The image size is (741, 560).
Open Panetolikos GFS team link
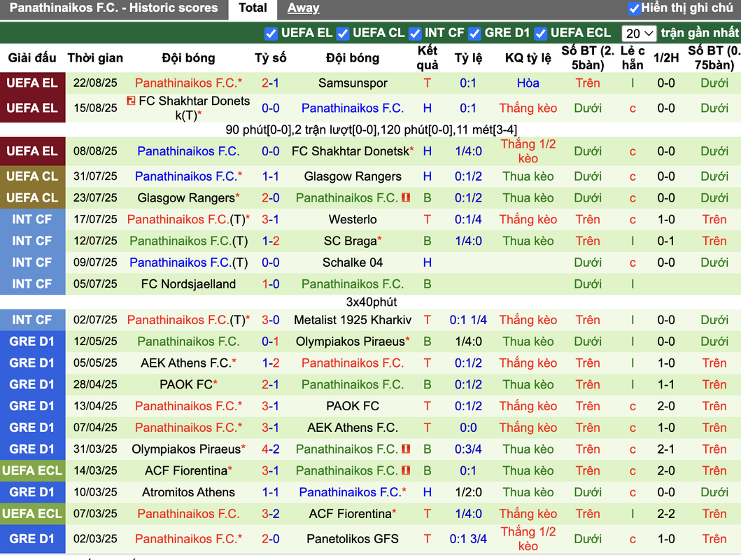(x=353, y=539)
